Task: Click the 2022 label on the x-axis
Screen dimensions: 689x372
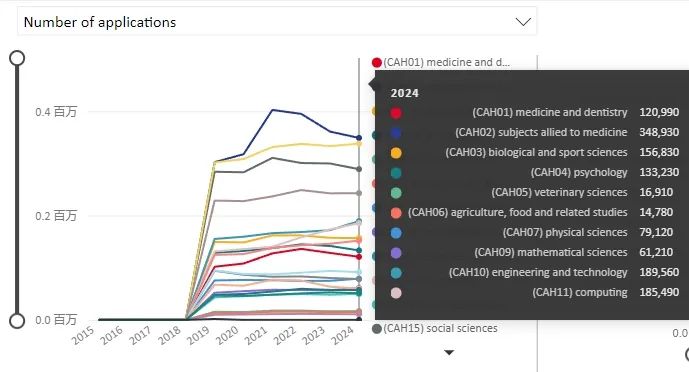Action: (285, 336)
